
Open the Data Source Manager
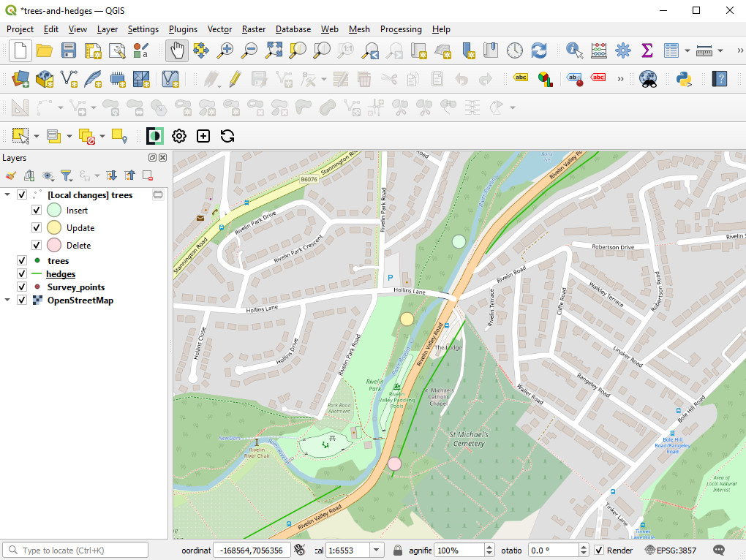(20, 79)
